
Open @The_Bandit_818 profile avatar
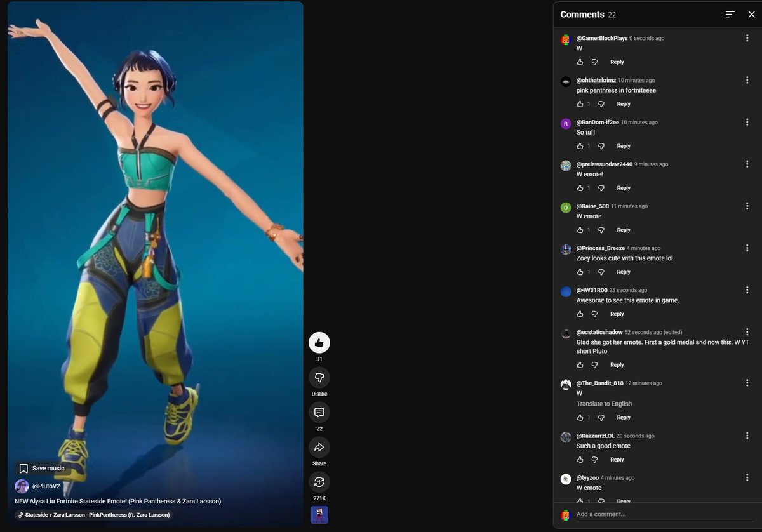tap(566, 385)
